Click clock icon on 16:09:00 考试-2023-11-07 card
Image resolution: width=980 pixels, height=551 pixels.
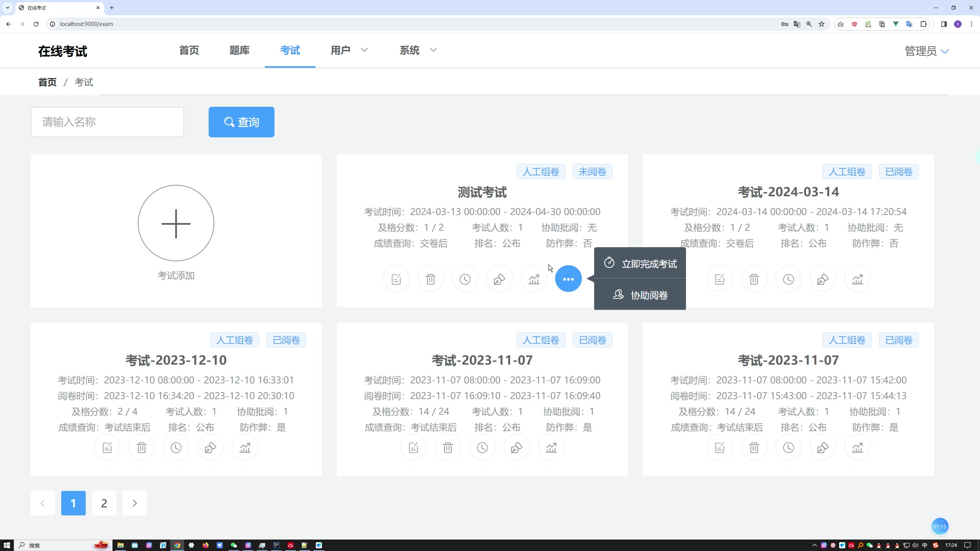point(482,447)
